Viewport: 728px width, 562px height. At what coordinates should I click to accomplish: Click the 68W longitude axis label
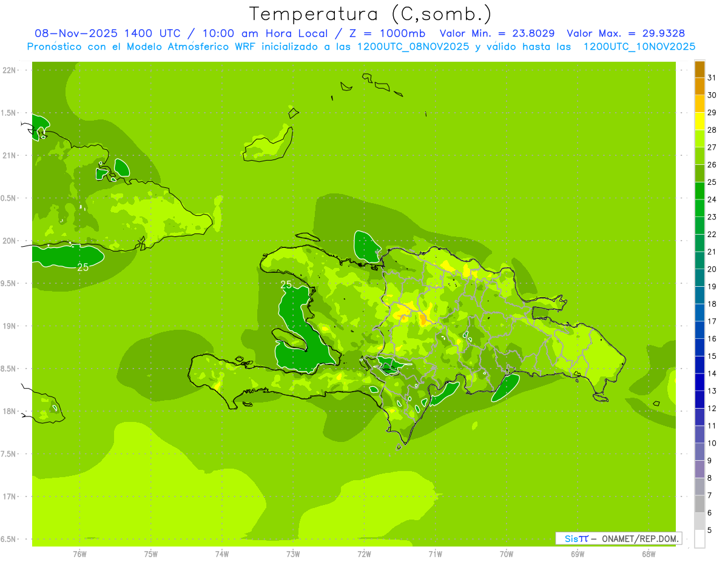pyautogui.click(x=649, y=554)
